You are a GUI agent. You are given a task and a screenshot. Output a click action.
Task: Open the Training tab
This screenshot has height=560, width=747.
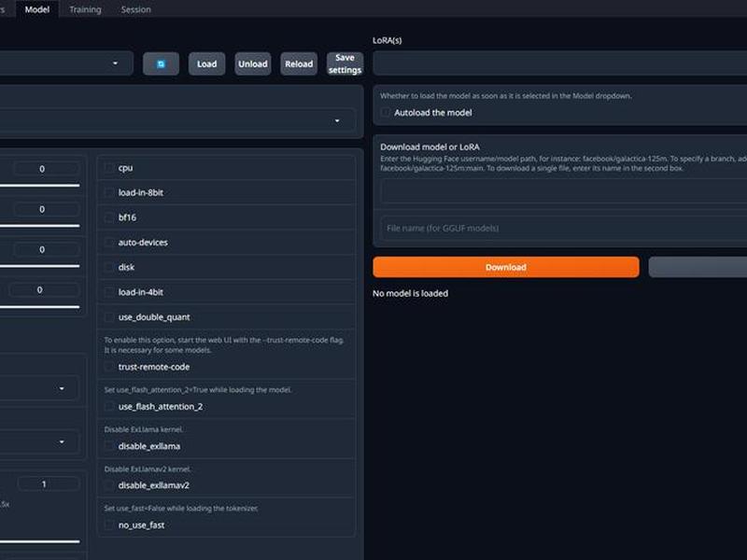[x=85, y=9]
